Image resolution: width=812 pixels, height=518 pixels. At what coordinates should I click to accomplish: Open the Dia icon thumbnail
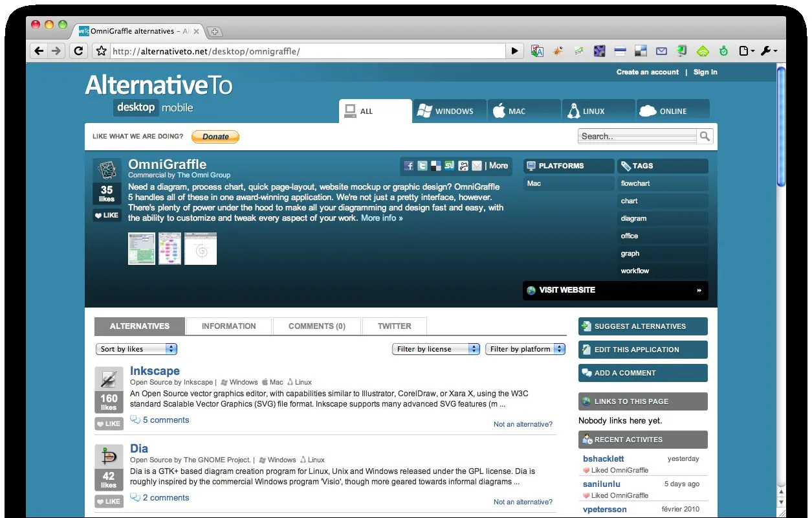[x=109, y=456]
